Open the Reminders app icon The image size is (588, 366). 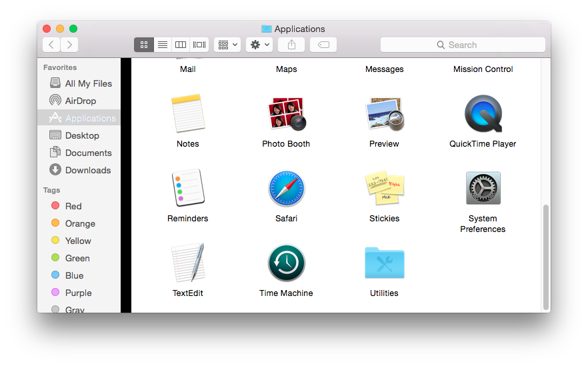tap(188, 188)
